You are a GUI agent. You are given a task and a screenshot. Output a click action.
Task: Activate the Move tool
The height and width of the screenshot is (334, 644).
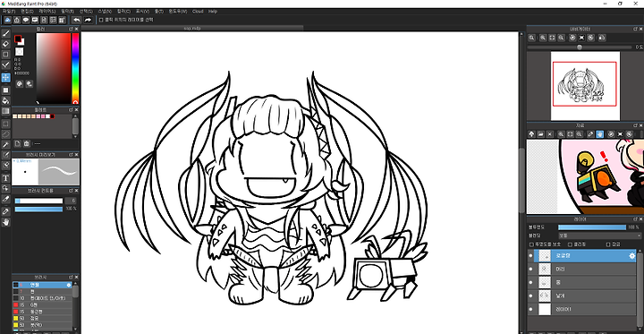click(x=5, y=77)
